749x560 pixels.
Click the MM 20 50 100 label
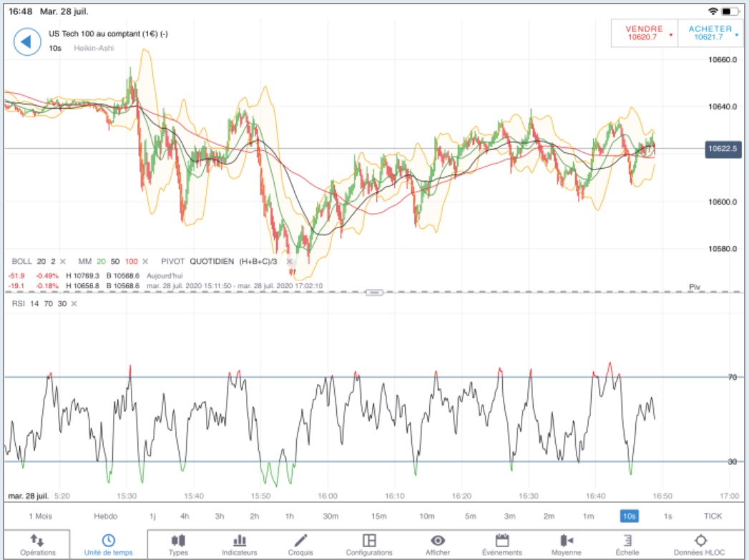[108, 262]
